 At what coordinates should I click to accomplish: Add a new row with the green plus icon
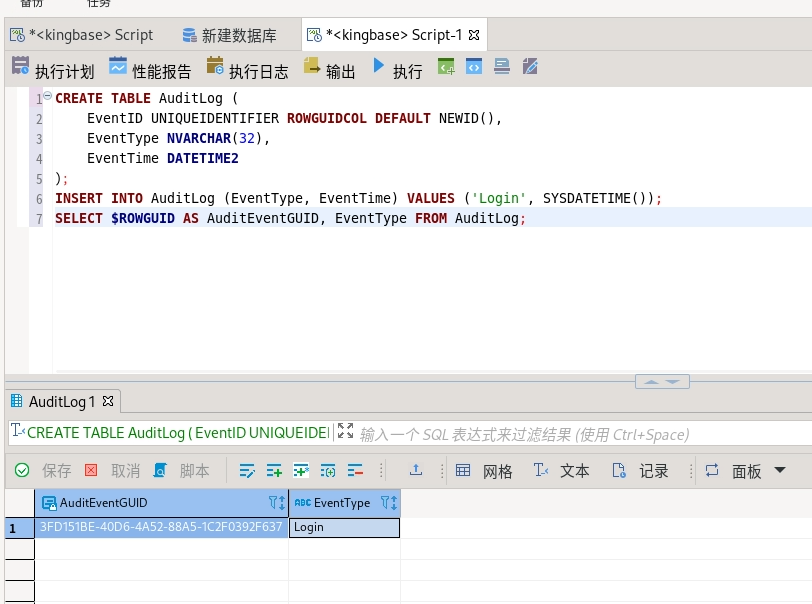[274, 470]
